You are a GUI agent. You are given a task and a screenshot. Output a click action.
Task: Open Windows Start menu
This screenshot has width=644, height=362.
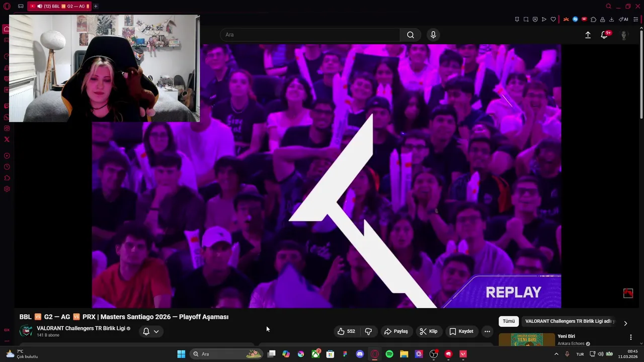point(181,354)
